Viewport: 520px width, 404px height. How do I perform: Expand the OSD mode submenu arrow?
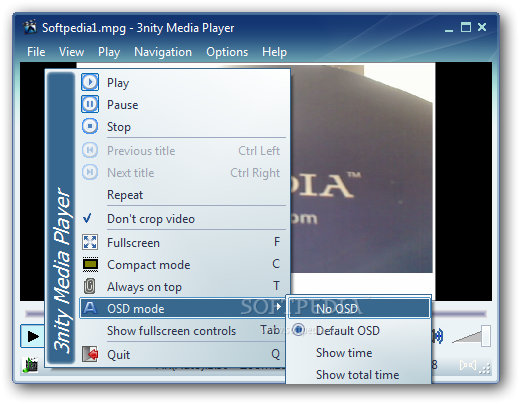point(278,307)
